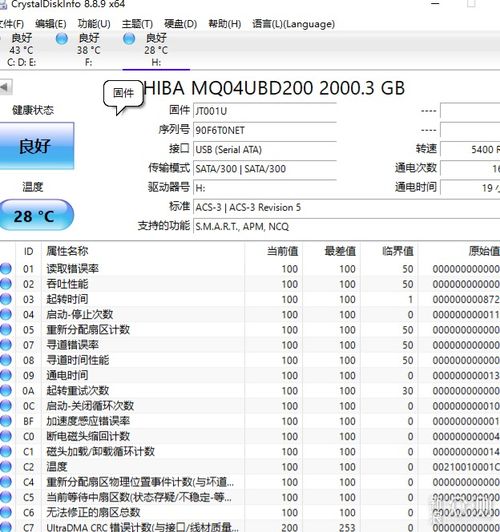The width and height of the screenshot is (500, 532).
Task: Click status icon of row C6 无法修正的扇区总数
Action: 5,512
